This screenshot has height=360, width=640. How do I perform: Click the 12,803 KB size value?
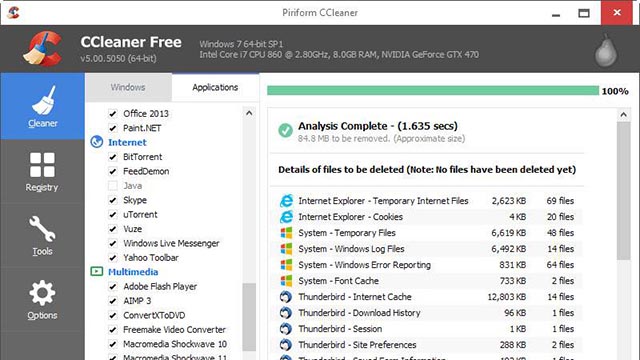(507, 297)
